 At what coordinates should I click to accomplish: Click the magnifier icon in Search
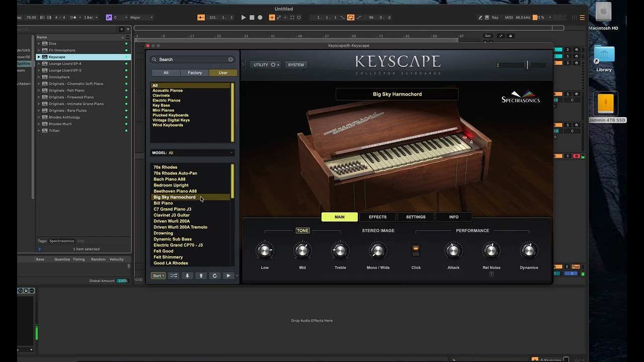154,59
